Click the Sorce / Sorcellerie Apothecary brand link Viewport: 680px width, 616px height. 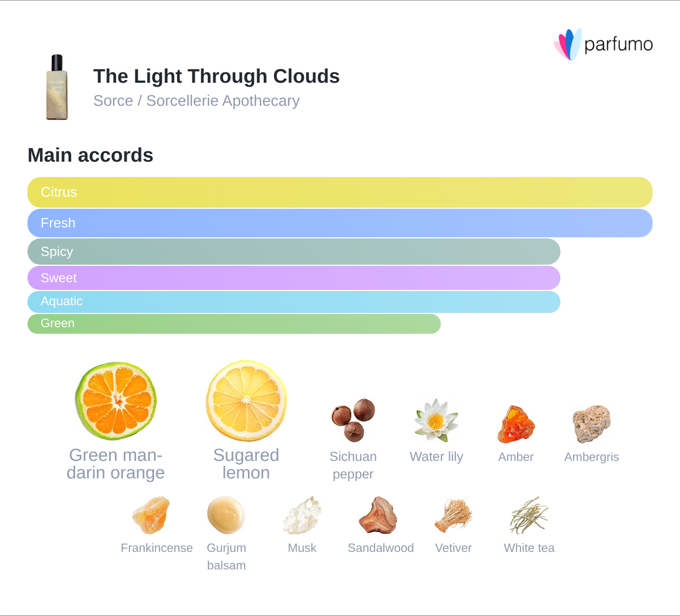[x=196, y=101]
